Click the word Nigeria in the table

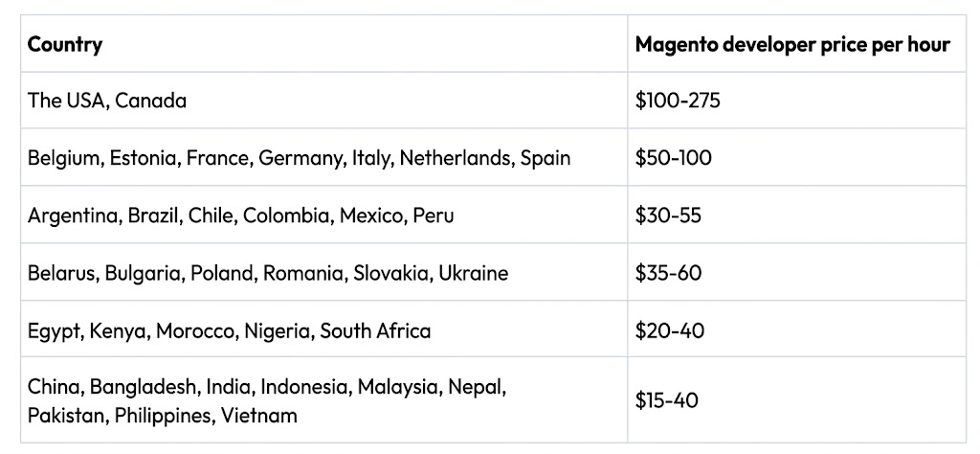point(275,330)
